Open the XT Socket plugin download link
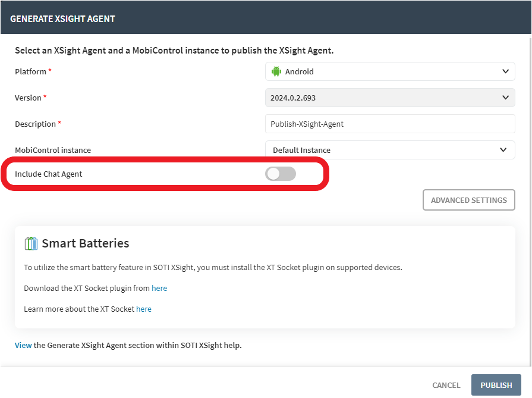This screenshot has height=398, width=532. click(x=159, y=288)
